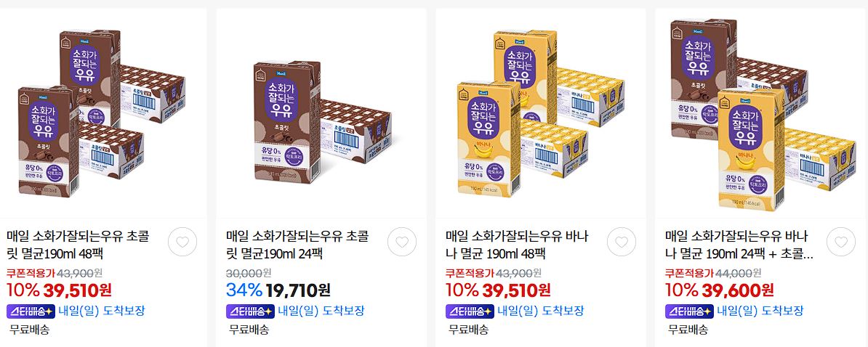This screenshot has height=347, width=868.
Task: Click 내일(일) 도착보장 text on first product
Action: point(101,311)
